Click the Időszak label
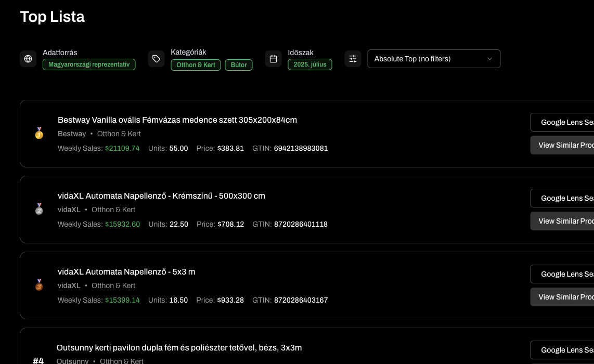 coord(301,53)
